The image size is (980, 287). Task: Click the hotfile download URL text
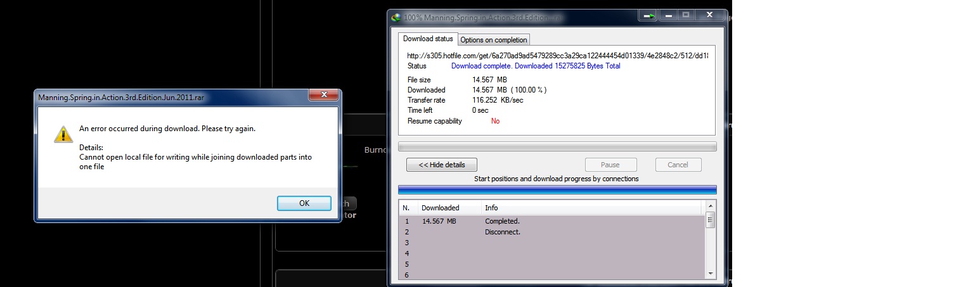557,56
